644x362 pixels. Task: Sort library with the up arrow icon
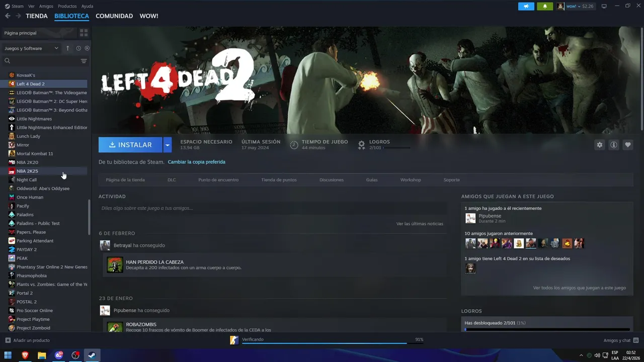68,48
